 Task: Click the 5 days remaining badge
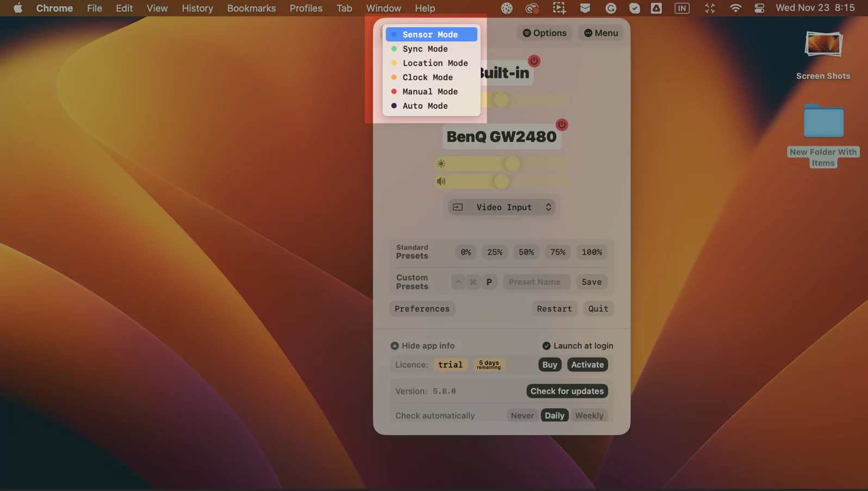click(x=489, y=365)
